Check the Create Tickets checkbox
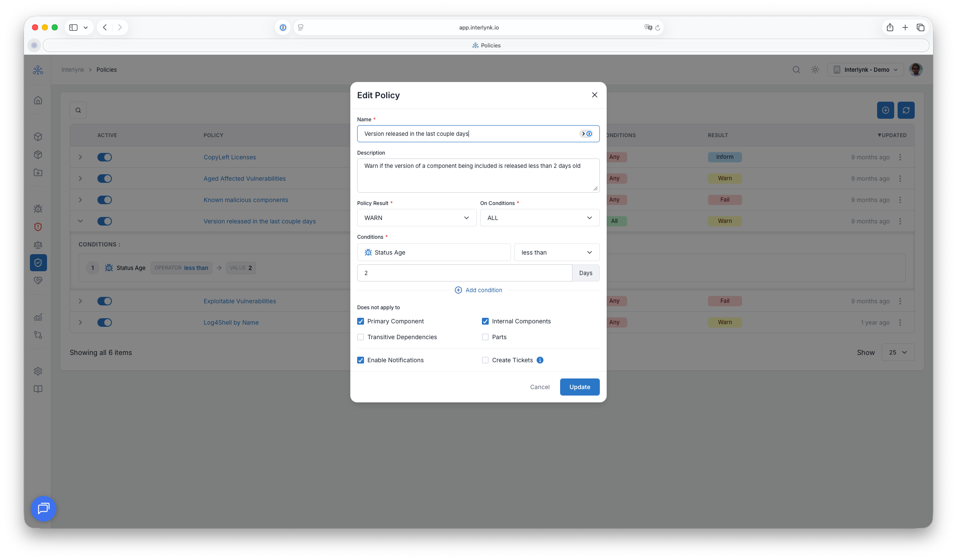The height and width of the screenshot is (560, 957). (485, 360)
